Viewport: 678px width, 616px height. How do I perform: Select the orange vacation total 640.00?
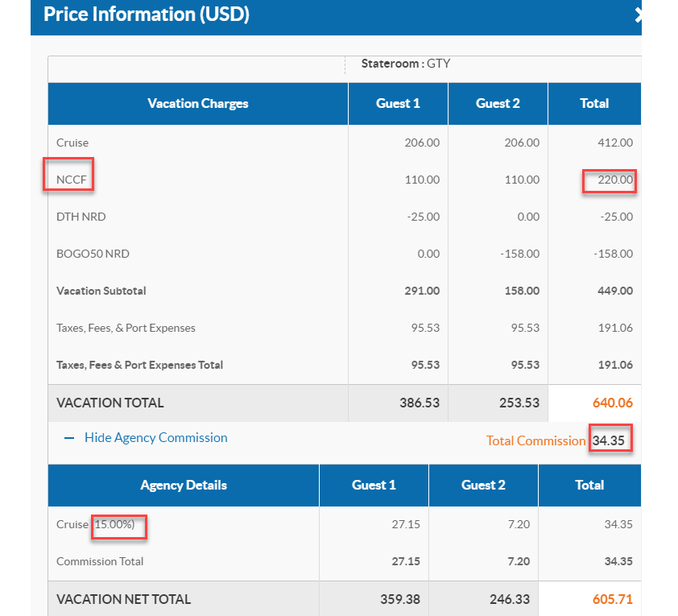[613, 403]
